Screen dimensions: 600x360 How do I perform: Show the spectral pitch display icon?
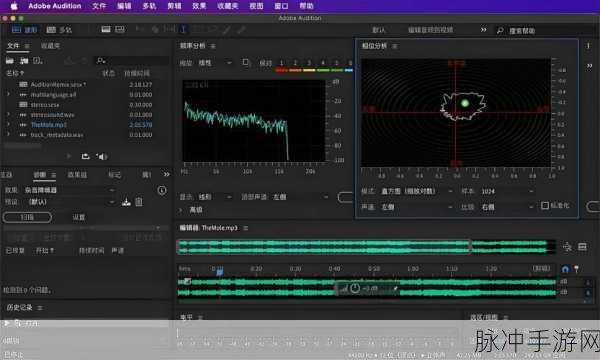(x=120, y=29)
